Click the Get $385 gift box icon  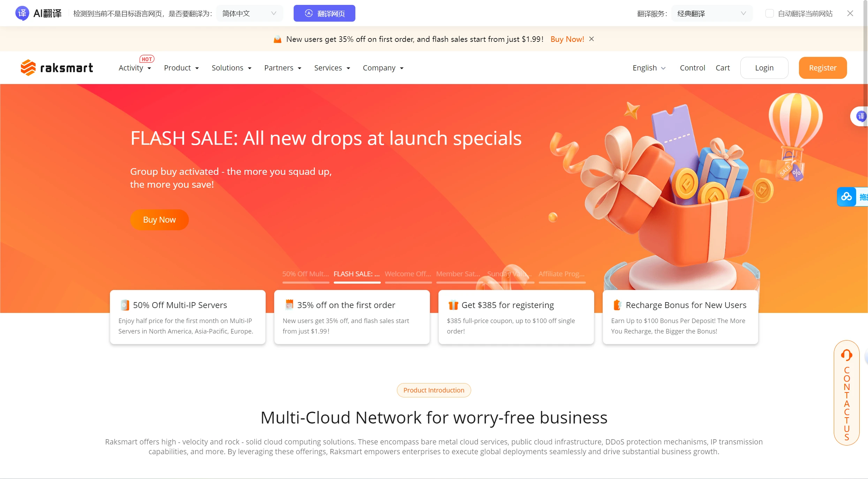click(x=453, y=305)
